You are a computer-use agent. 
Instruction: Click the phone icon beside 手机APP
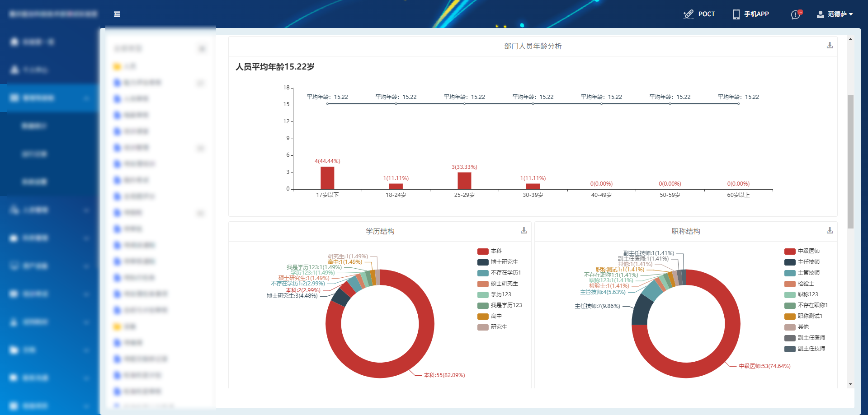pyautogui.click(x=736, y=14)
